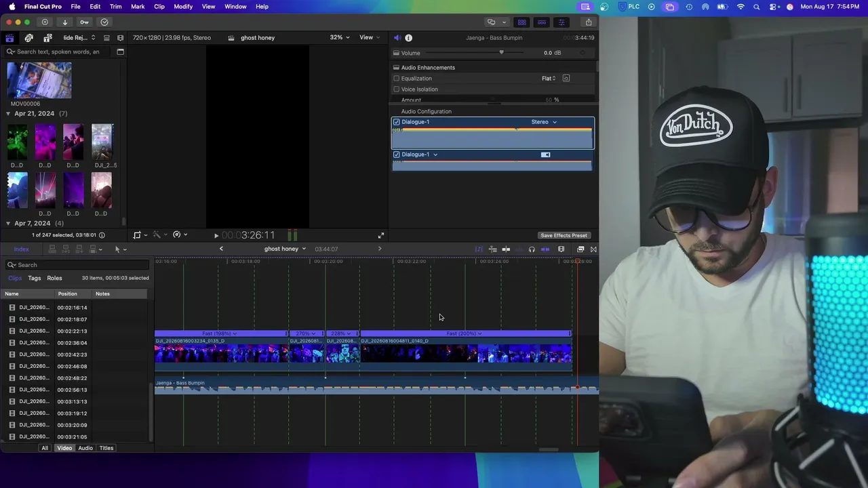This screenshot has height=488, width=868.
Task: Open macOS Spotlight search
Action: click(757, 7)
